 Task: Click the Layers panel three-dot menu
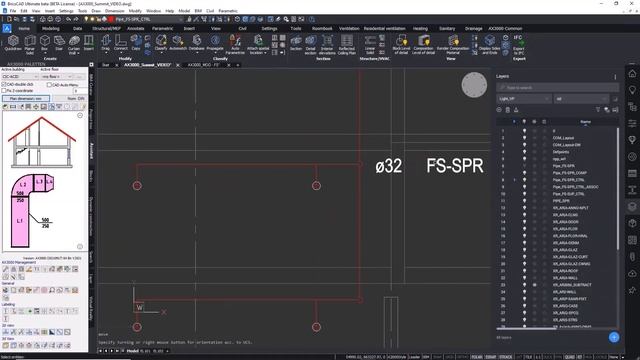point(615,76)
